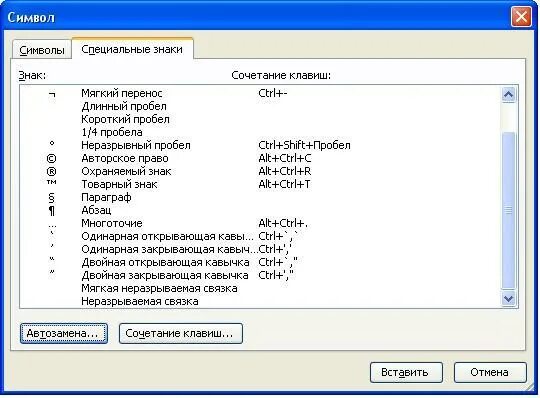Screen dimensions: 540x398
Task: Select the Абзац row
Action: tap(260, 210)
